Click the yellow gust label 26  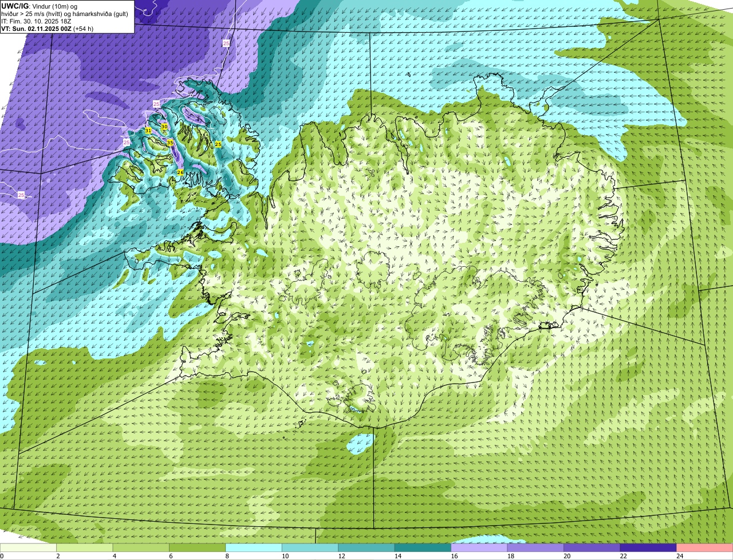click(180, 172)
